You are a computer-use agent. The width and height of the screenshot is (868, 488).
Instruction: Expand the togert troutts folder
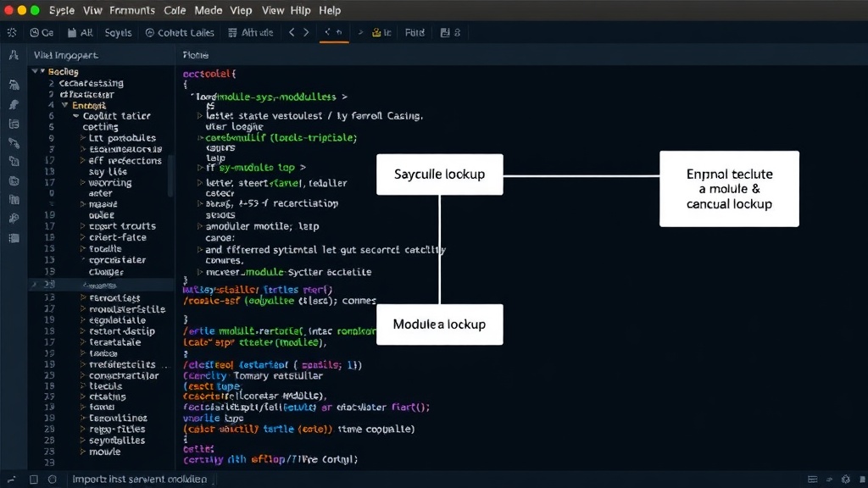pyautogui.click(x=82, y=225)
